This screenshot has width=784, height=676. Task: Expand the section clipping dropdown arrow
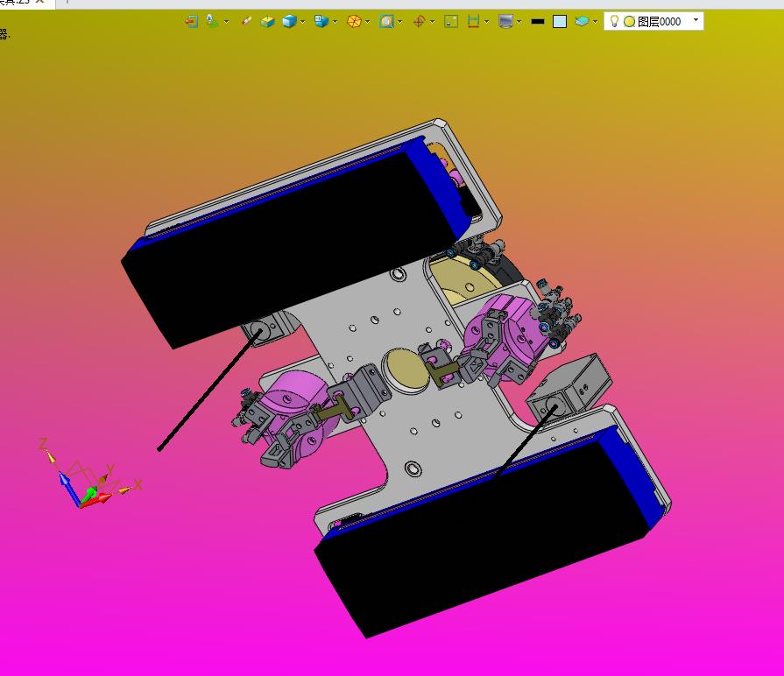486,22
